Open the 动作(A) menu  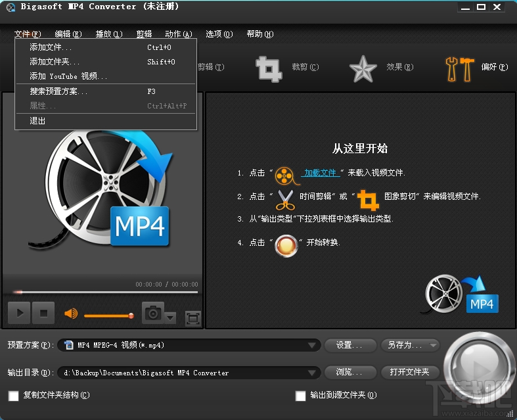[x=179, y=34]
